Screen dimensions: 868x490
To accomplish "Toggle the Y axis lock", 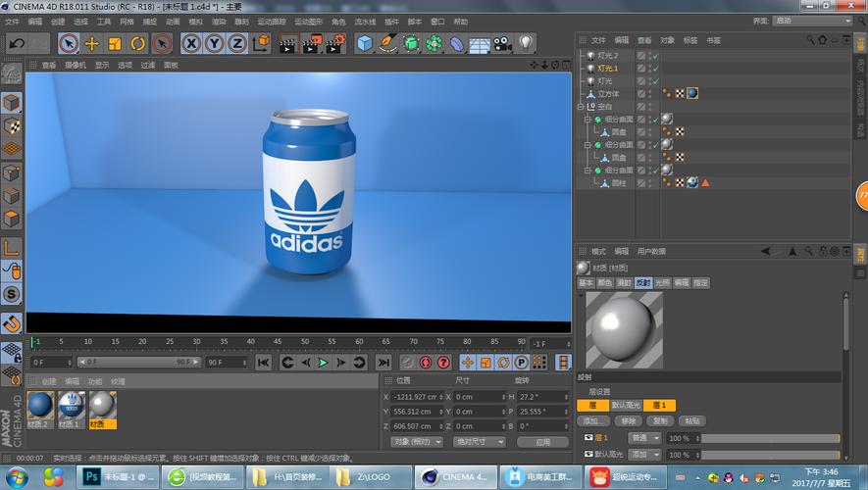I will pyautogui.click(x=214, y=43).
